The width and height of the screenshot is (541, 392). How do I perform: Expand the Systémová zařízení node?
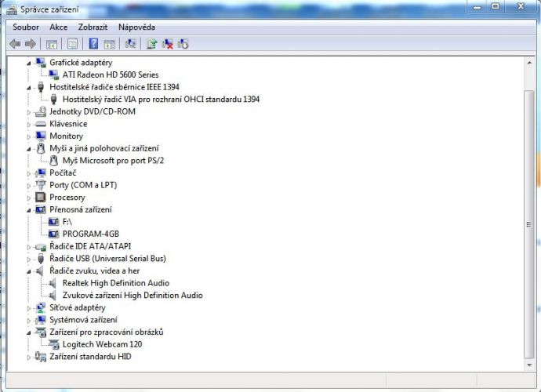tap(29, 320)
